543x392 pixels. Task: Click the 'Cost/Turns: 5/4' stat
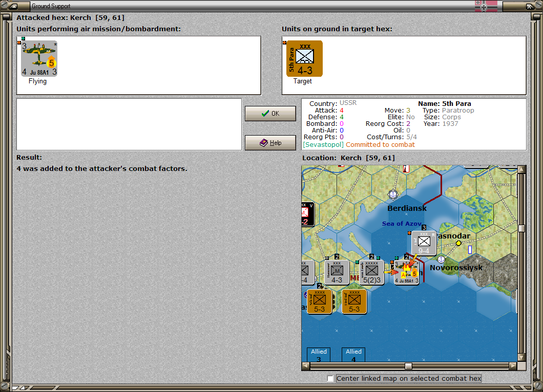(x=392, y=137)
